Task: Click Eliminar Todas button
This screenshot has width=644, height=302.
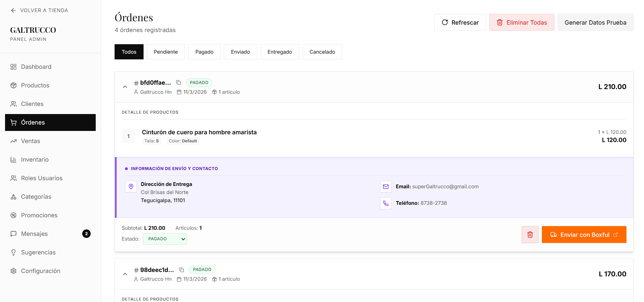Action: (521, 23)
